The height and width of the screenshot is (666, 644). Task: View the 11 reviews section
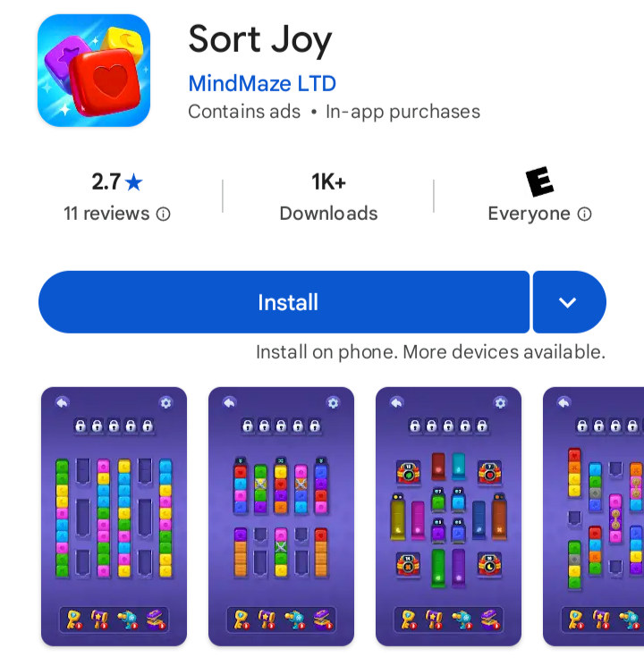[106, 214]
